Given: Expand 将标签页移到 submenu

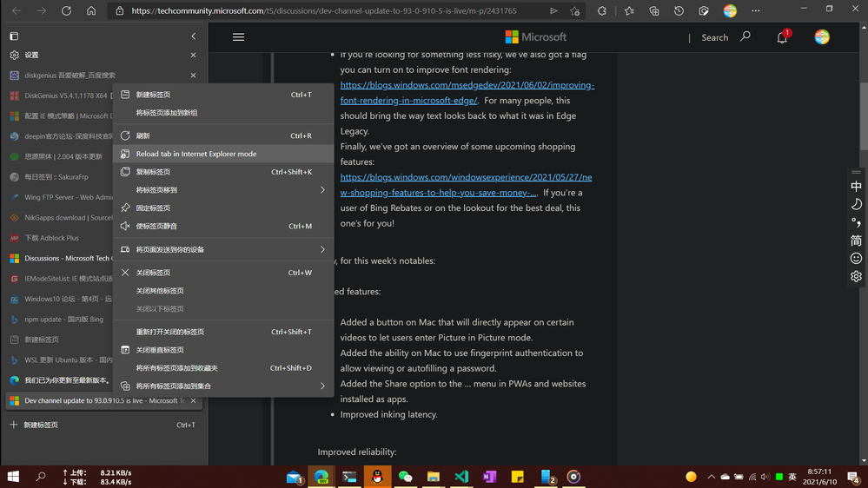Looking at the screenshot, I should pos(223,190).
